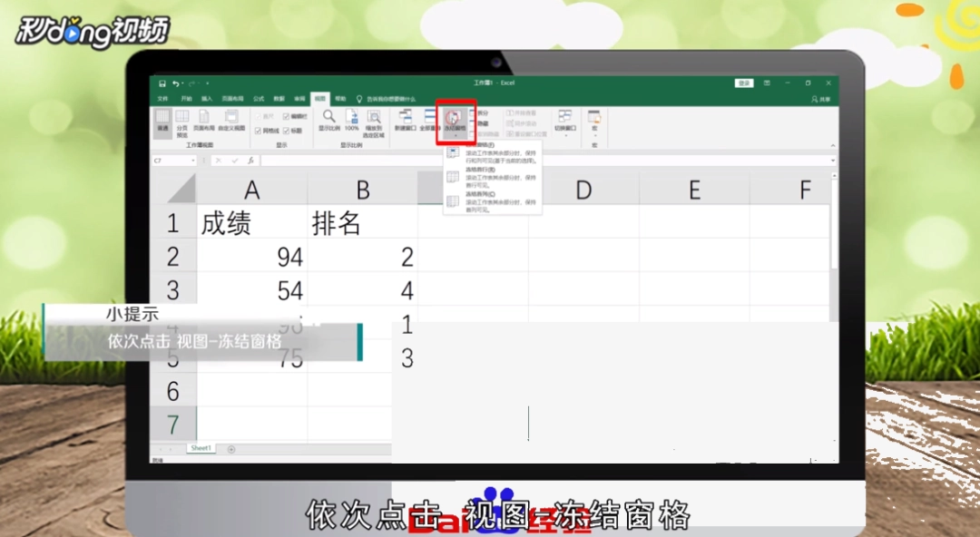This screenshot has width=980, height=537.
Task: Expand the formula bar with the right-end arrow
Action: [x=832, y=161]
